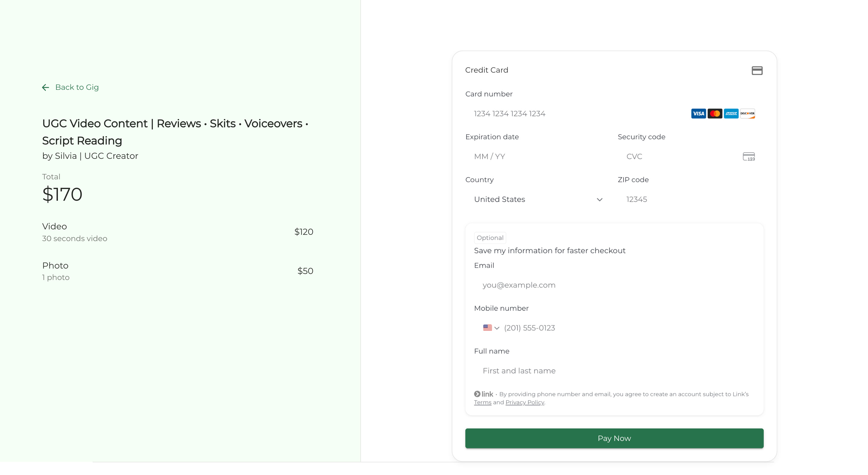This screenshot has width=868, height=475.
Task: Focus the card number field
Action: pyautogui.click(x=614, y=114)
